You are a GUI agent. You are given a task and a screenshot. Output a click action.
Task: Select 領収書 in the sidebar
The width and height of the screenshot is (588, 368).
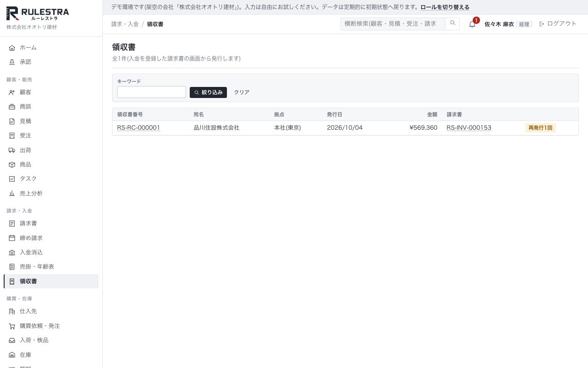51,282
